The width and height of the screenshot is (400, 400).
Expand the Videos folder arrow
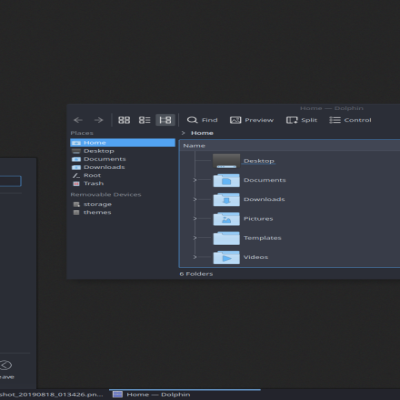[x=195, y=257]
